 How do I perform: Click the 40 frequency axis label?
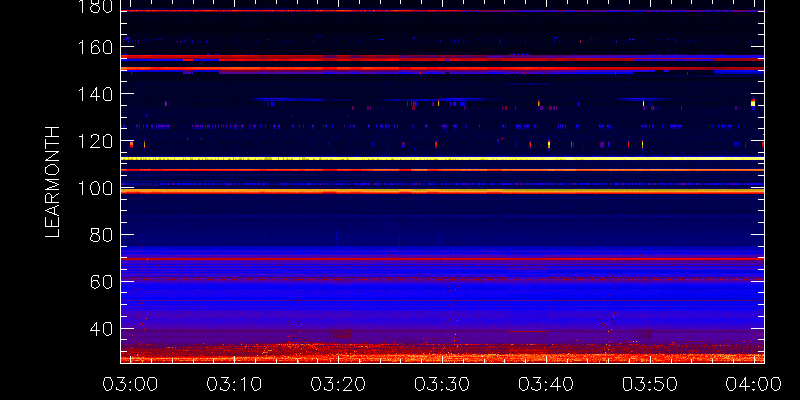click(x=101, y=329)
